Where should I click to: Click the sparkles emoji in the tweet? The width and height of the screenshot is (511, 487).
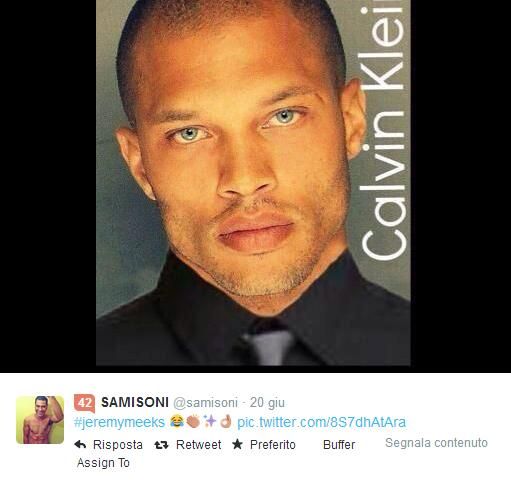(210, 422)
